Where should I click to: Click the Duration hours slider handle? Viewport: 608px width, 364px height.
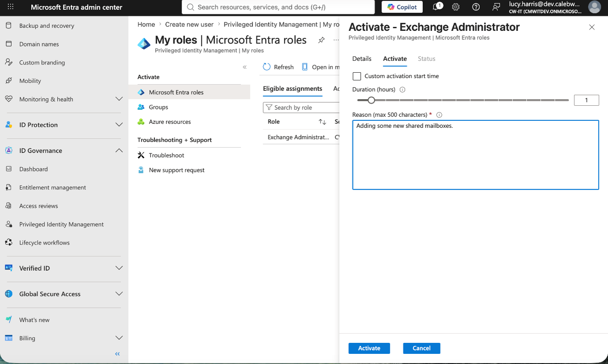pos(371,100)
